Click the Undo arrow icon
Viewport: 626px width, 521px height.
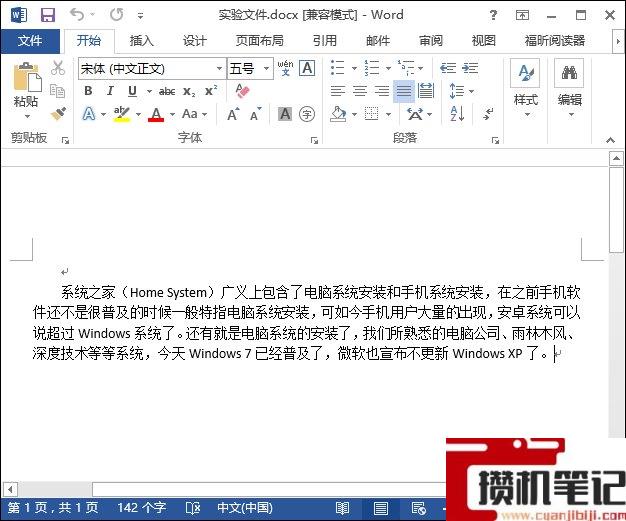click(77, 15)
